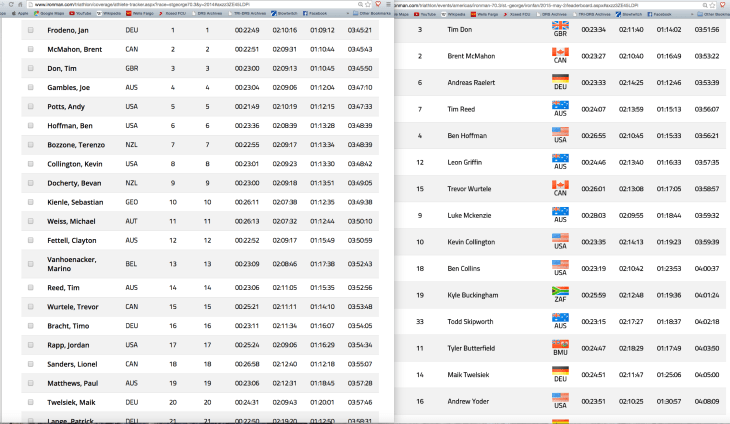Image resolution: width=730 pixels, height=424 pixels.
Task: Select the checkbox next to Kienle, Sebastian
Action: [30, 201]
